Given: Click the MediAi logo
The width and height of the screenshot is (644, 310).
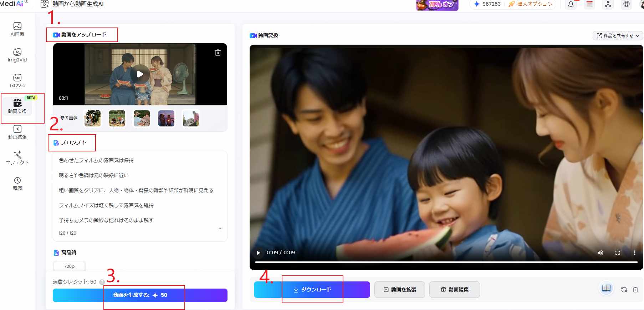Looking at the screenshot, I should point(14,4).
